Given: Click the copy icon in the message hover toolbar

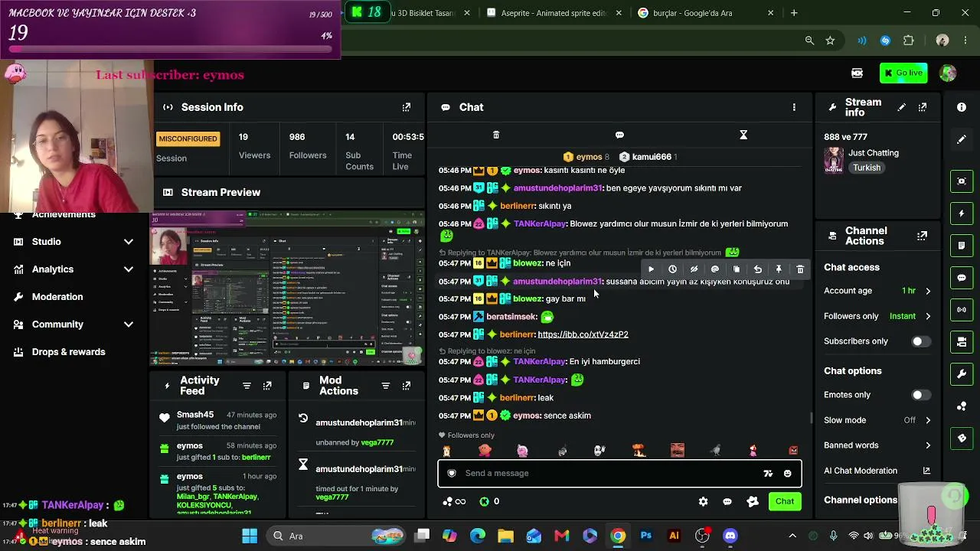Looking at the screenshot, I should (x=737, y=269).
